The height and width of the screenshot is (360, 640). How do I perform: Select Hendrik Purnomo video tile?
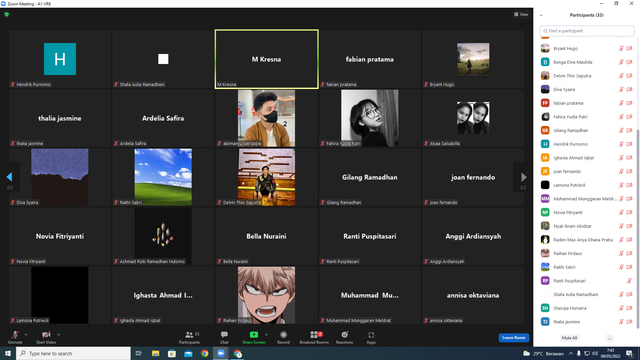[60, 59]
